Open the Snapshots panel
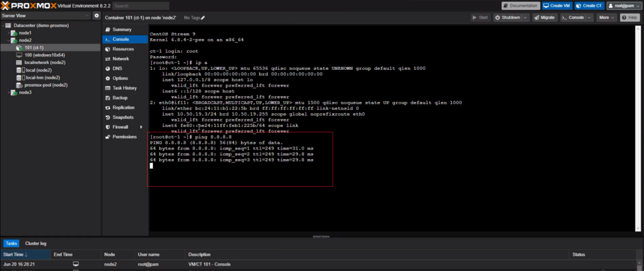Viewport: 644px width, 271px height. click(123, 118)
